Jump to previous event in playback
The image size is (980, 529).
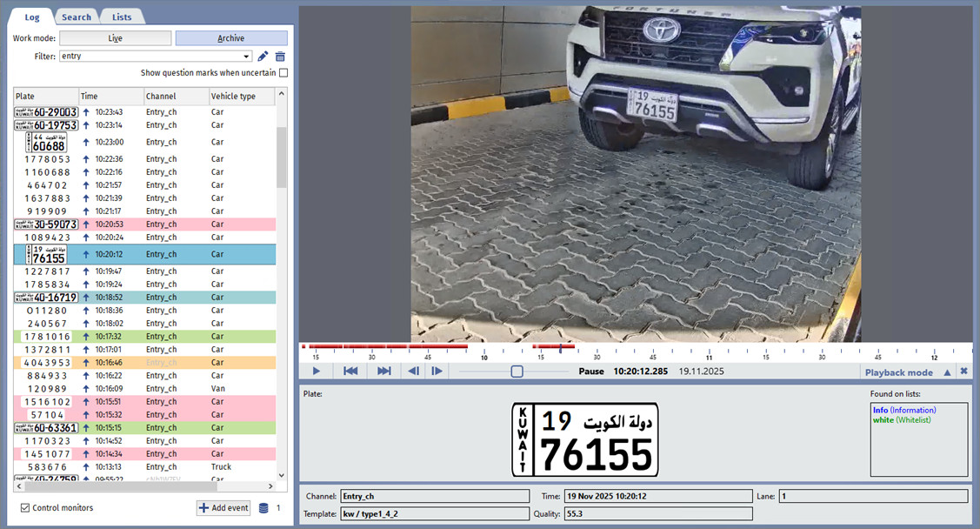point(350,372)
